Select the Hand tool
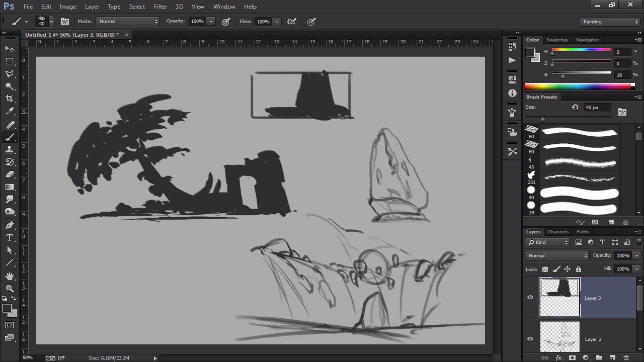Viewport: 644px width, 362px height. pos(10,276)
